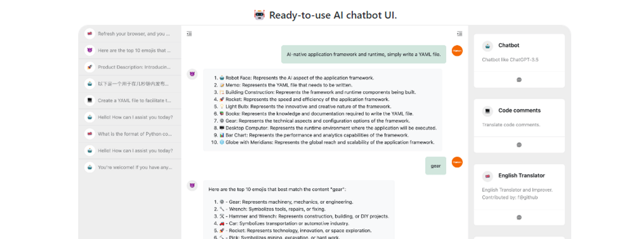The image size is (644, 239).
Task: Click the 'gear' user message bubble
Action: pos(436,166)
